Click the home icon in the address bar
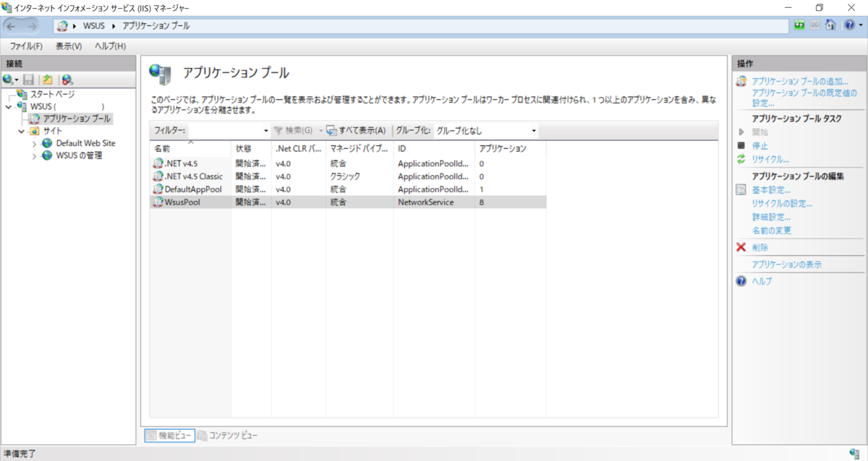This screenshot has height=461, width=868. (830, 25)
